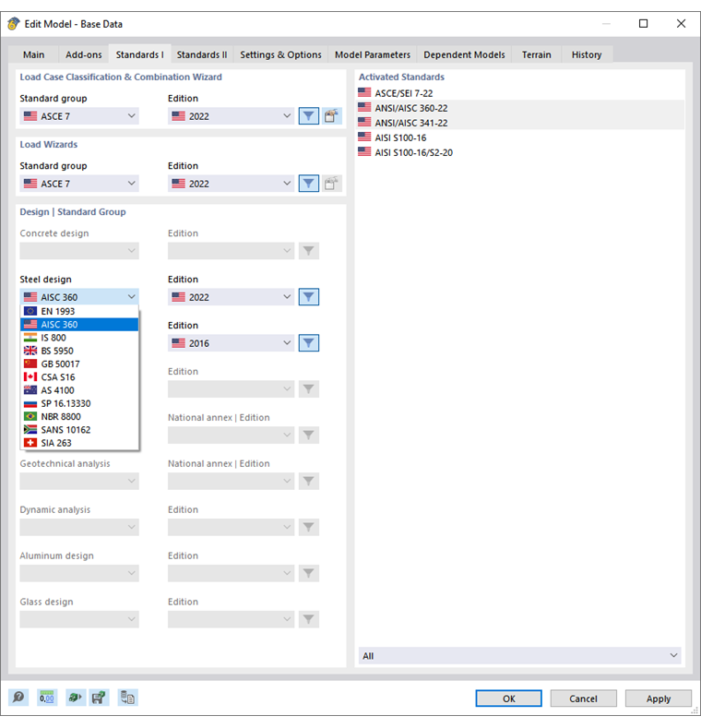The height and width of the screenshot is (728, 701).
Task: Open Standard group ASCE 7 dropdown in Load Case Classification
Action: [79, 116]
